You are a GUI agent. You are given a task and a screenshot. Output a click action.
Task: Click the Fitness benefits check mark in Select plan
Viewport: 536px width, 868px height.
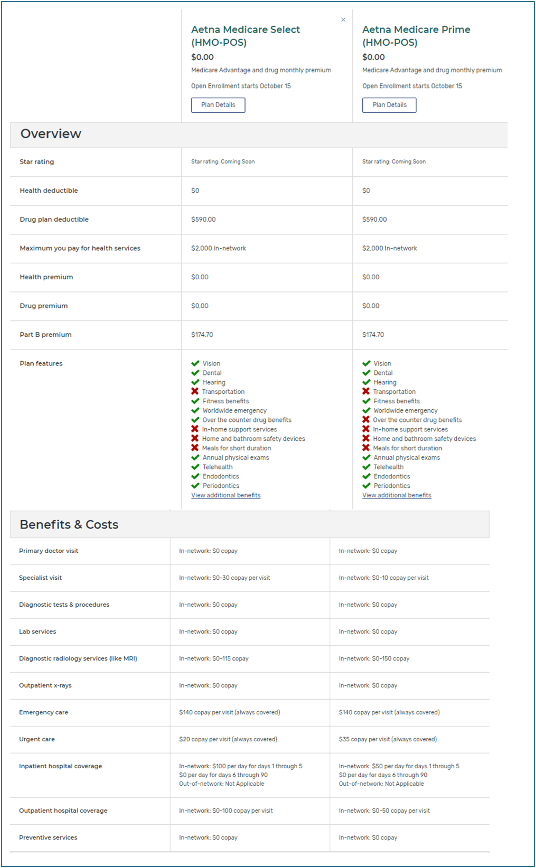click(x=195, y=401)
